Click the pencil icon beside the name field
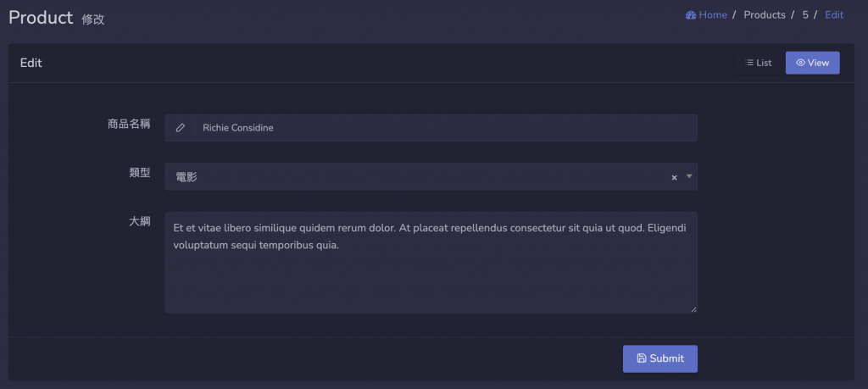 pyautogui.click(x=180, y=128)
